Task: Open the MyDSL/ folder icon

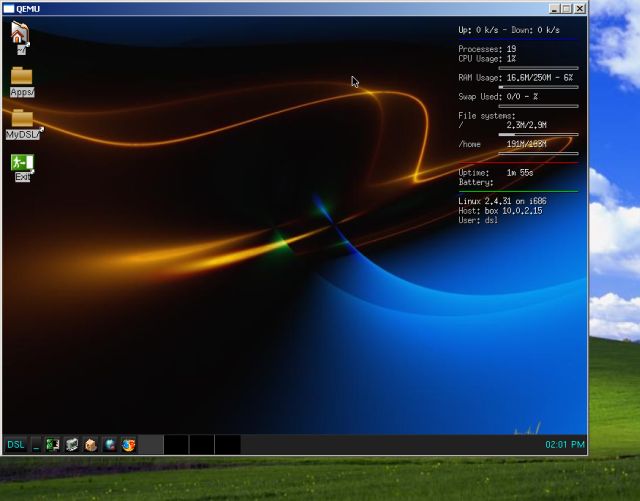Action: click(x=23, y=125)
